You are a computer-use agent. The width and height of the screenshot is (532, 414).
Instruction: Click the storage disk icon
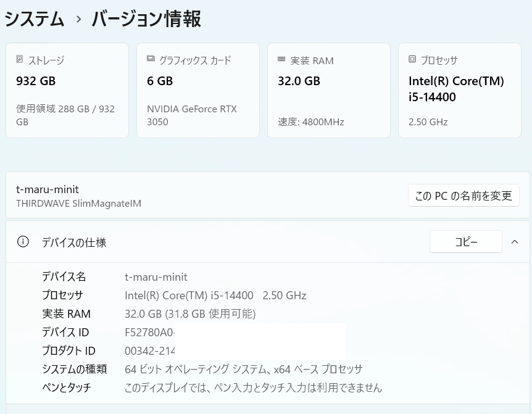20,59
